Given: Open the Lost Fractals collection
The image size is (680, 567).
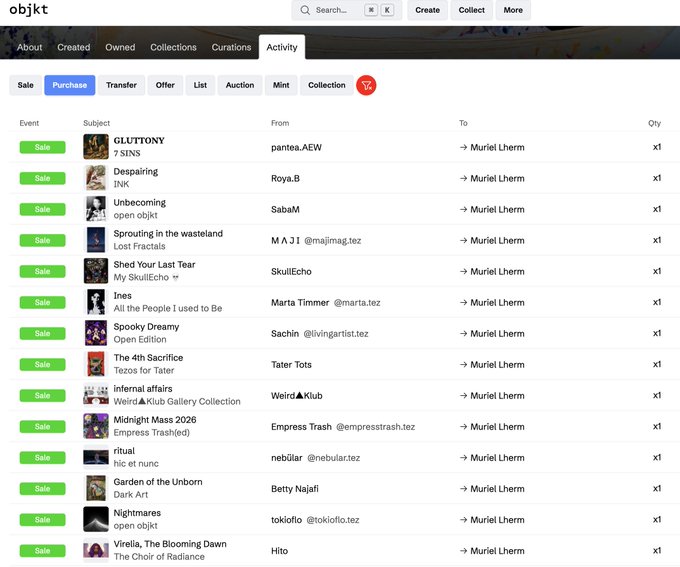Looking at the screenshot, I should pyautogui.click(x=139, y=246).
